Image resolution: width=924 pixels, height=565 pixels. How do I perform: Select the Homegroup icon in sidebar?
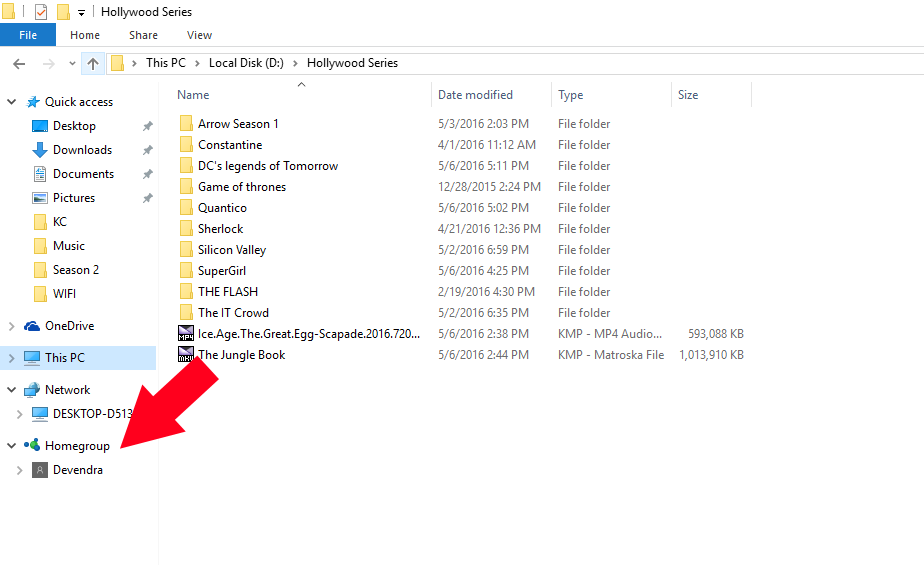(32, 445)
